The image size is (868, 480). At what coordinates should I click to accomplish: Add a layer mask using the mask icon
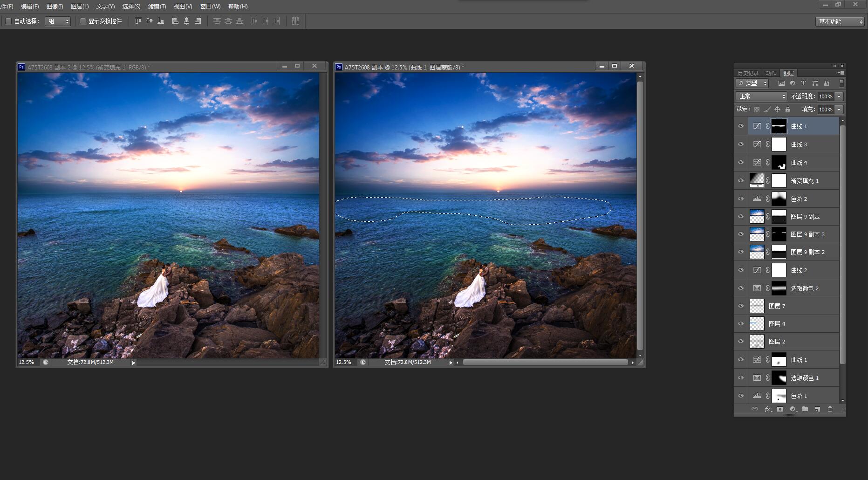click(x=780, y=409)
